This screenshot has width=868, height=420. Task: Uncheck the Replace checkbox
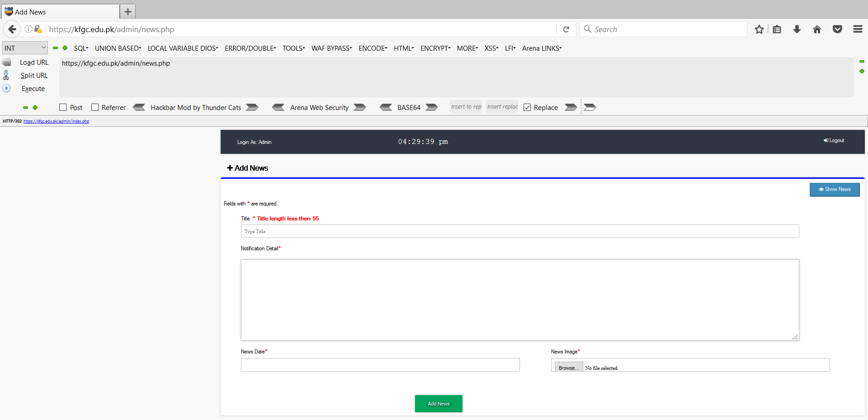point(527,107)
